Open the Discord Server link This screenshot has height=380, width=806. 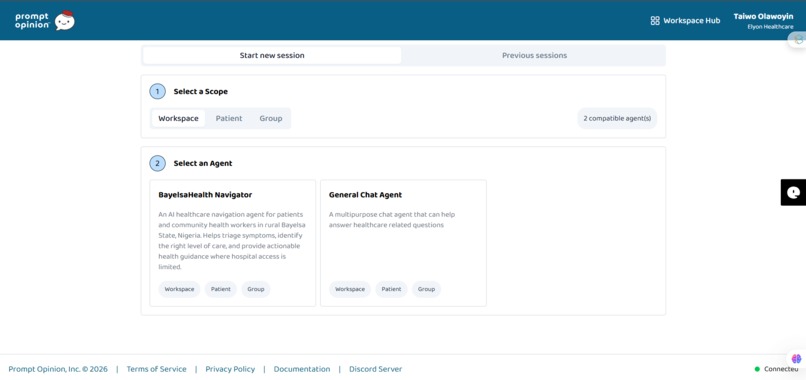(x=376, y=369)
